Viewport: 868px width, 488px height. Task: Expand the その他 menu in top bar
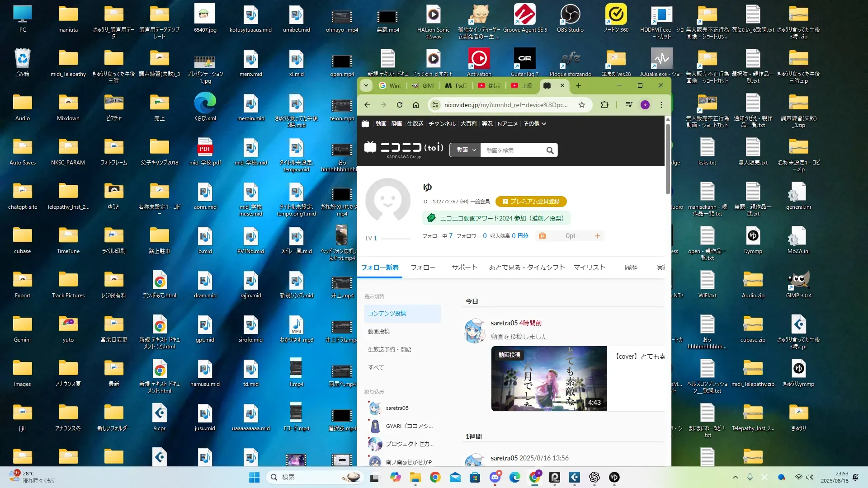tap(534, 124)
